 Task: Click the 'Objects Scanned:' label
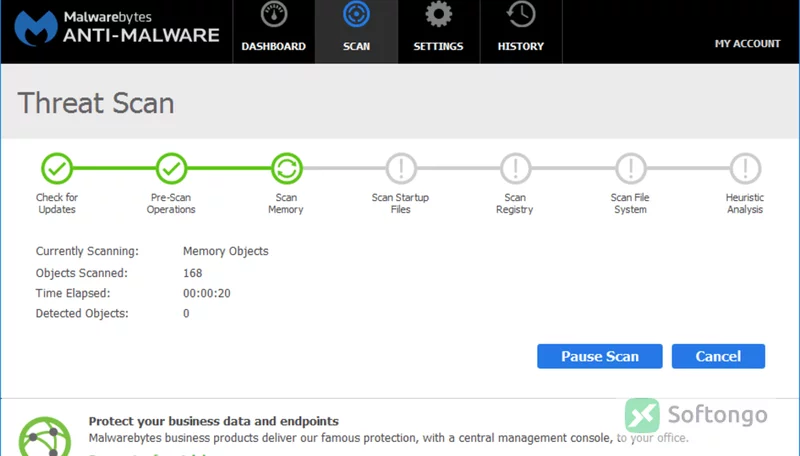[x=82, y=273]
